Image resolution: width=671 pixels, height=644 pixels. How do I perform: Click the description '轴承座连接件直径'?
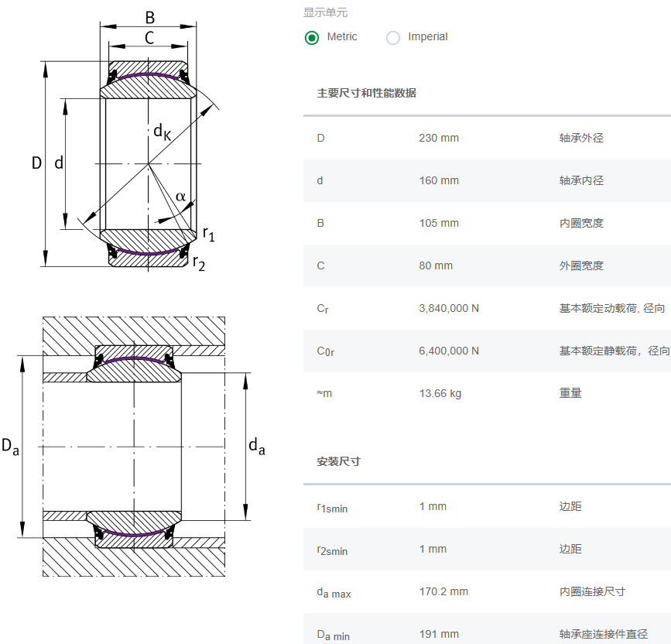tap(604, 634)
